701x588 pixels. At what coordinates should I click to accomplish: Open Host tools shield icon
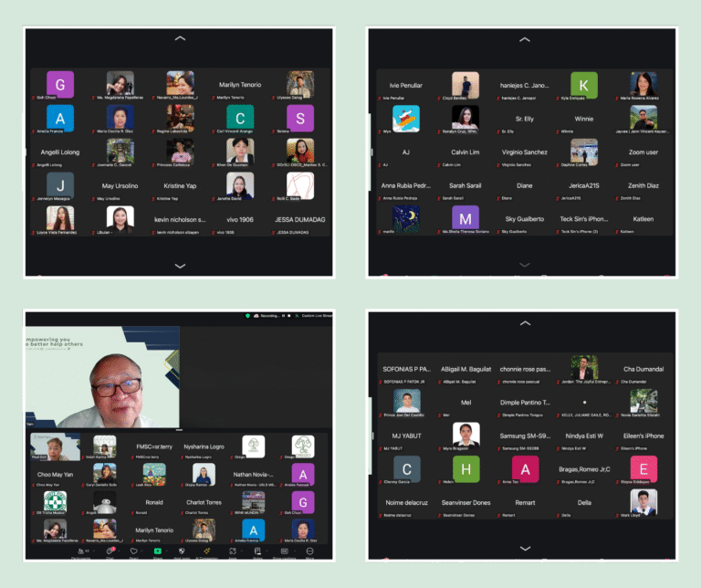tap(182, 551)
